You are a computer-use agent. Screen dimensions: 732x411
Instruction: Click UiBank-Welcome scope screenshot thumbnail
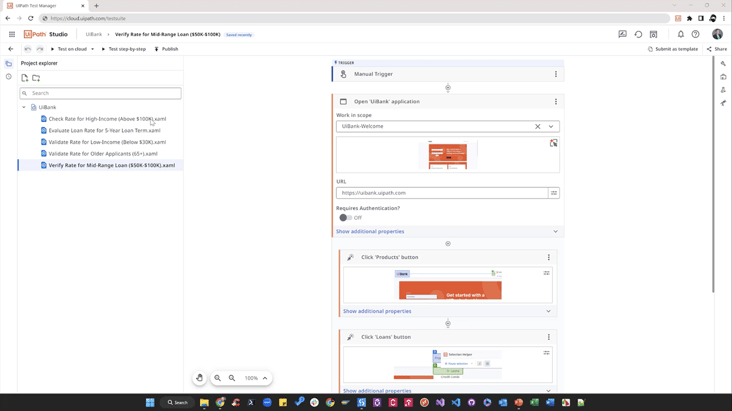point(448,155)
